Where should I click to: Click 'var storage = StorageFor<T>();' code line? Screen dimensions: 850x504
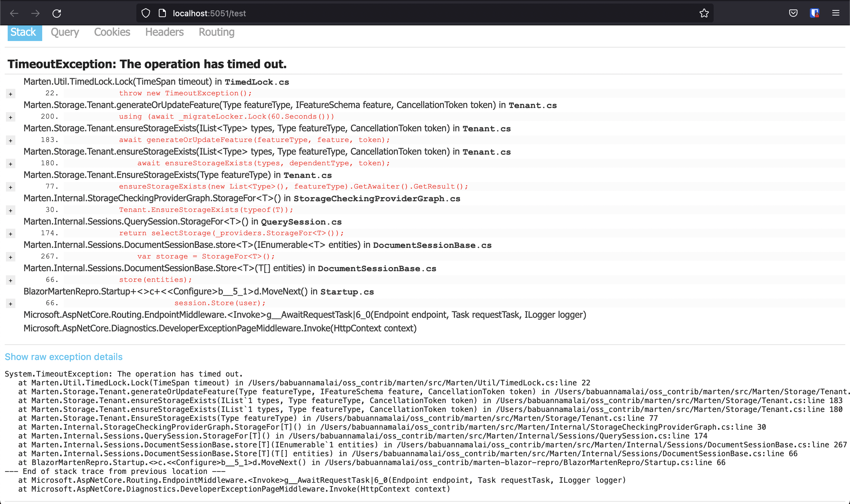pyautogui.click(x=206, y=257)
